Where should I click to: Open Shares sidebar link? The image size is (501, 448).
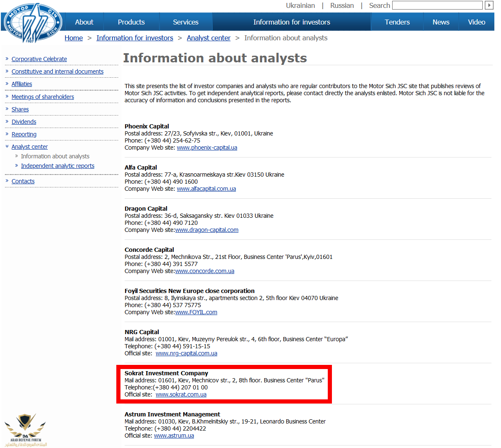pos(20,109)
